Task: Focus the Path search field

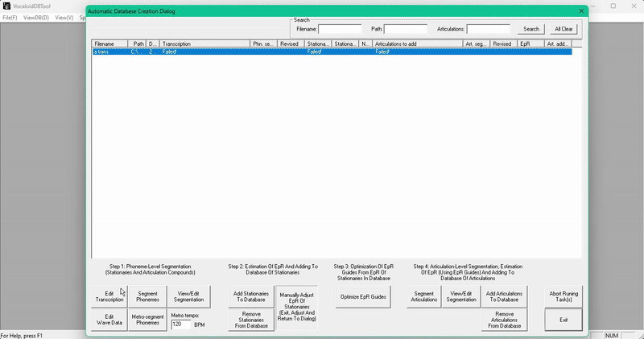Action: (x=406, y=29)
